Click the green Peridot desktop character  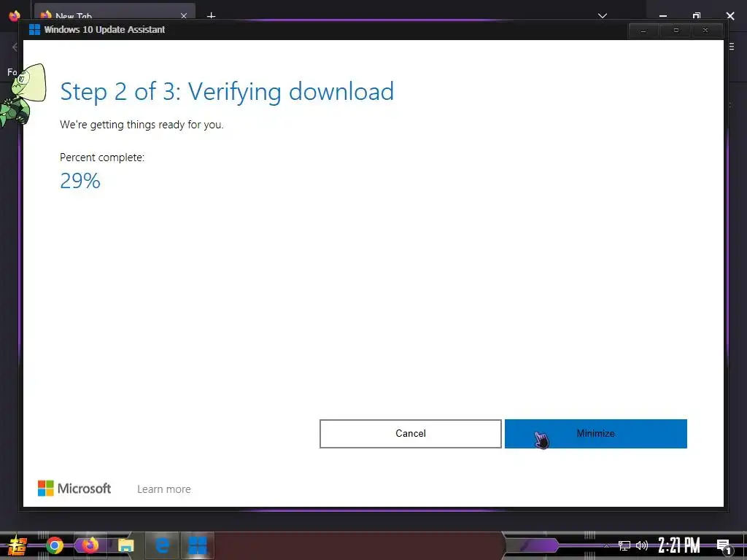23,96
